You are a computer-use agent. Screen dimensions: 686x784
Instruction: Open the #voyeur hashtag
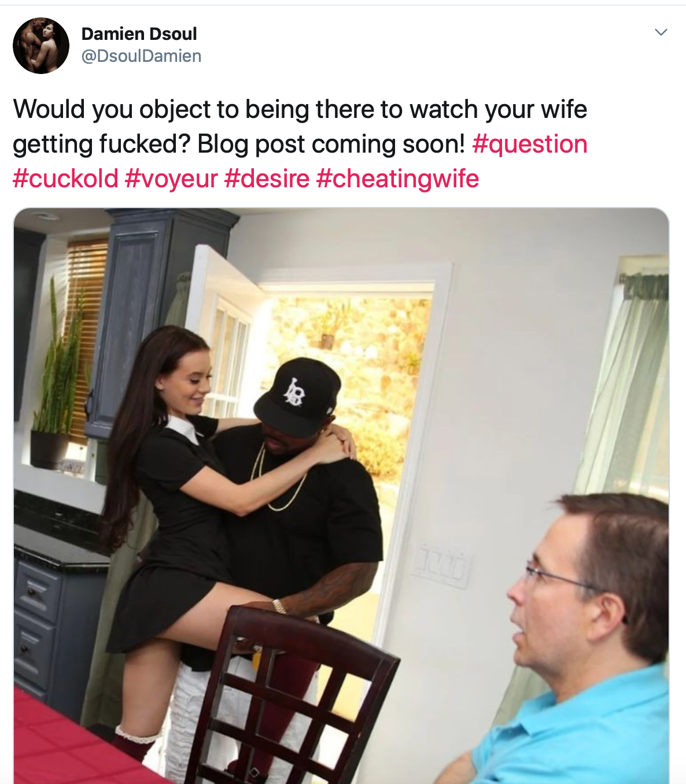tap(171, 179)
